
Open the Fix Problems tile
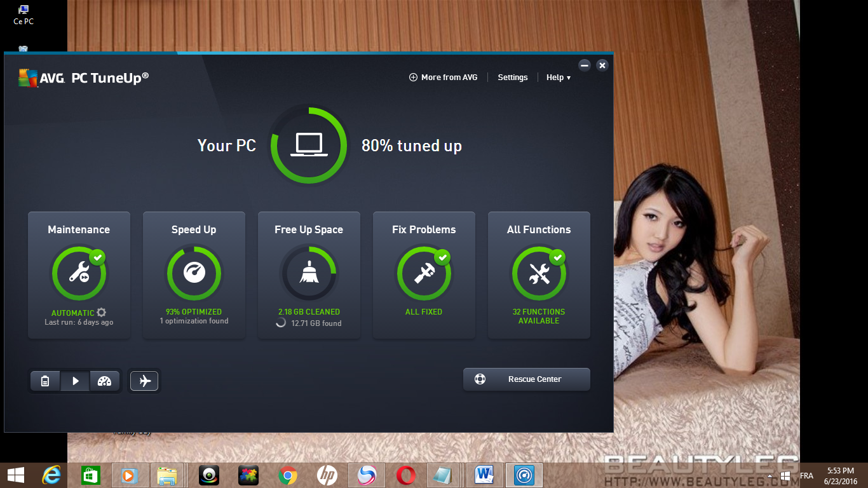[424, 275]
